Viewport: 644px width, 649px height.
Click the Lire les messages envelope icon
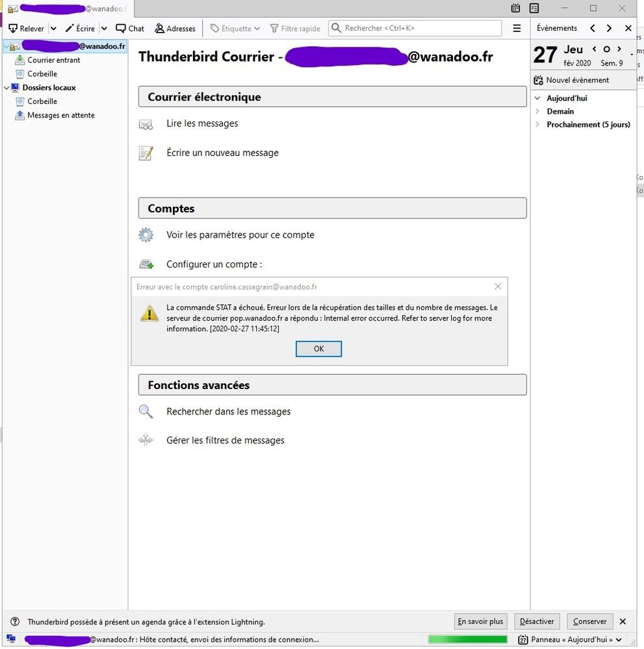[146, 124]
